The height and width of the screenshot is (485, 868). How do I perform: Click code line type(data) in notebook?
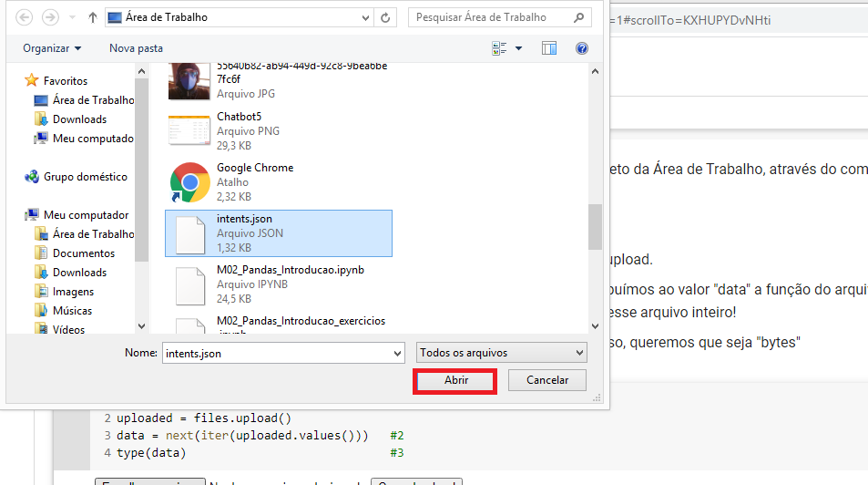point(151,453)
